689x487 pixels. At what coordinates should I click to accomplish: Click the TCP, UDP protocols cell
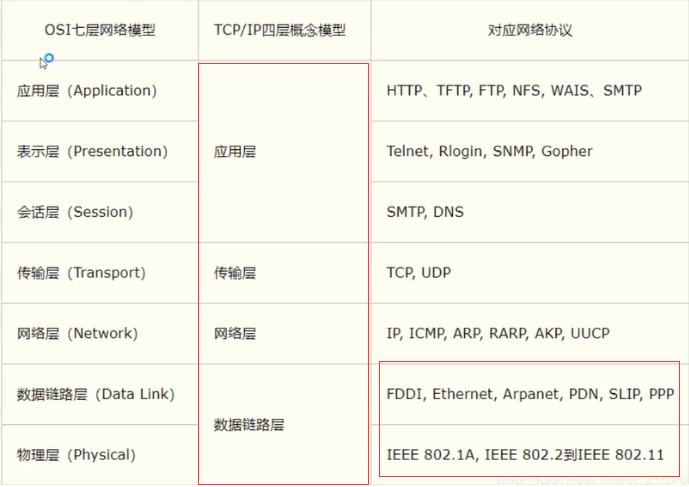click(x=417, y=273)
